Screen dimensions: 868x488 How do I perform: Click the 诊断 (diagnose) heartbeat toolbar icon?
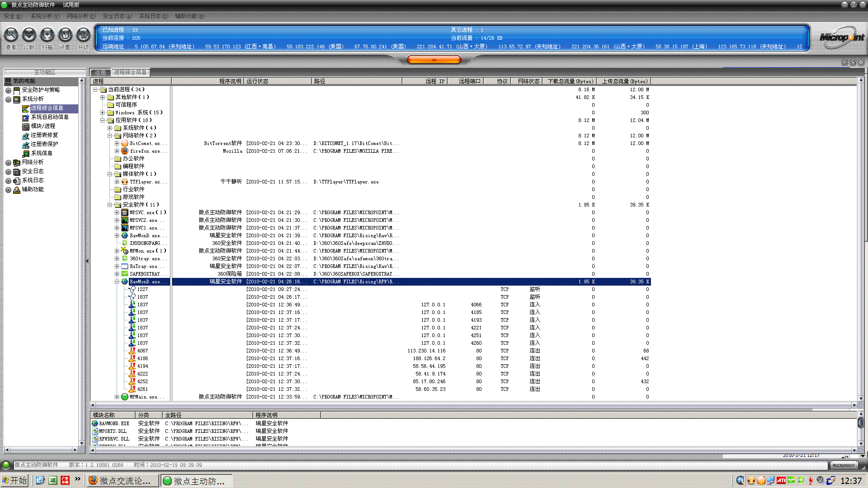tap(29, 35)
